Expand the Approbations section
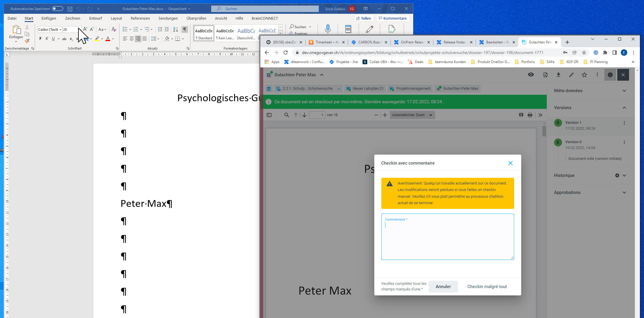Viewport: 644px width, 318px height. pos(624,192)
